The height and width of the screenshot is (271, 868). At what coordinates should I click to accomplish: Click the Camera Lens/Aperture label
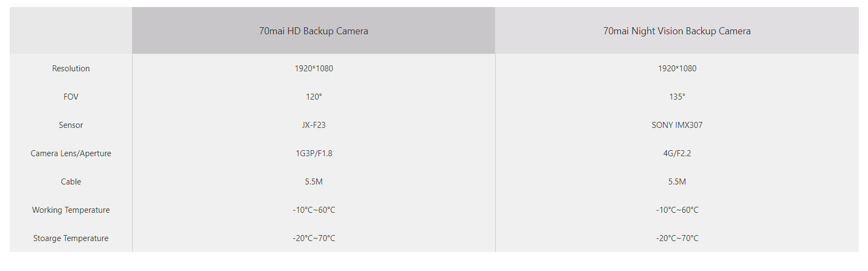(71, 153)
